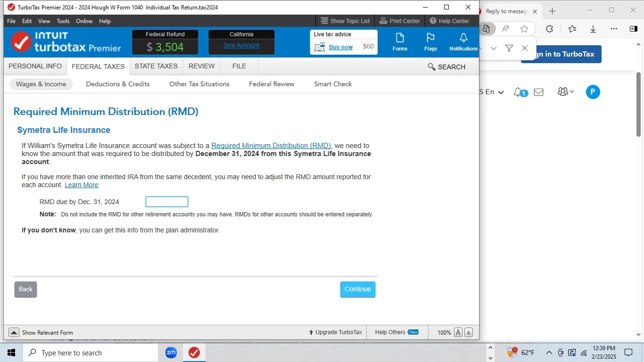
Task: Open language dropdown in the browser page
Action: (x=492, y=92)
